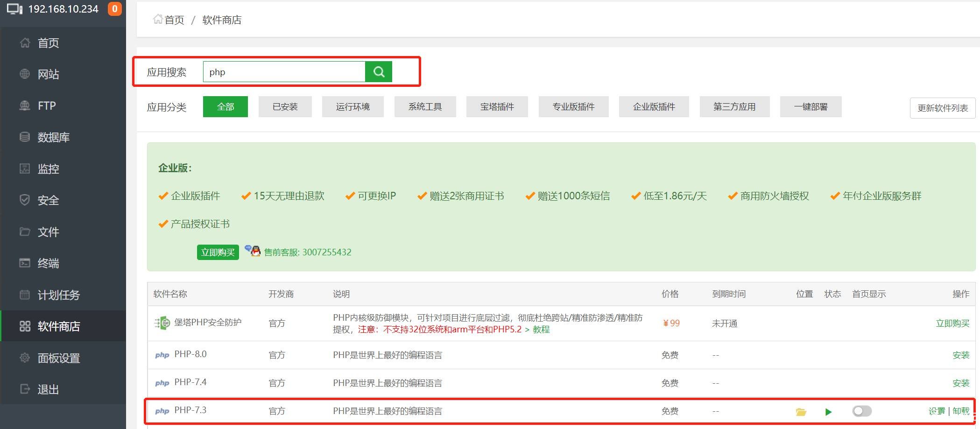This screenshot has width=980, height=429.
Task: Click the 到期时间 column header
Action: click(x=729, y=294)
